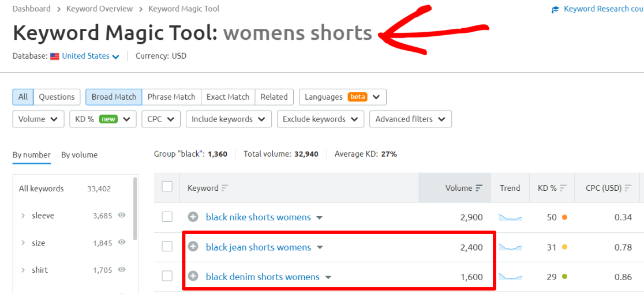
Task: Click volume value 1,600
Action: pos(471,276)
